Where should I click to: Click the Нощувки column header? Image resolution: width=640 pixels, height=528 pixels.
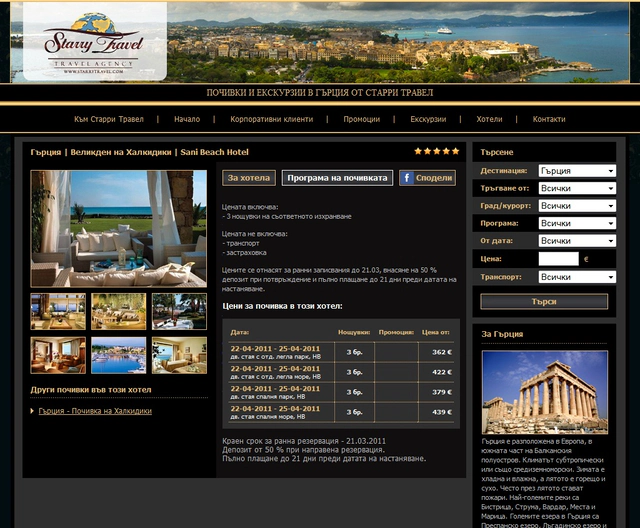click(354, 332)
